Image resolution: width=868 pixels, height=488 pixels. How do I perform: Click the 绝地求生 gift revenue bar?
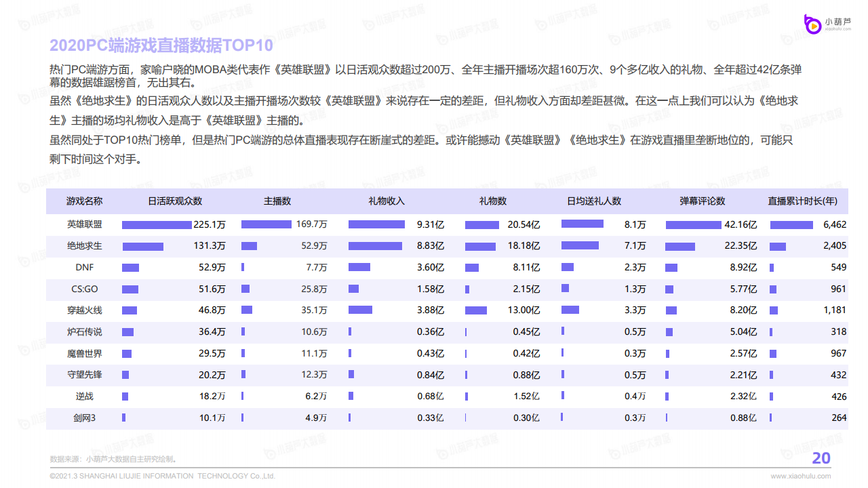pyautogui.click(x=375, y=246)
